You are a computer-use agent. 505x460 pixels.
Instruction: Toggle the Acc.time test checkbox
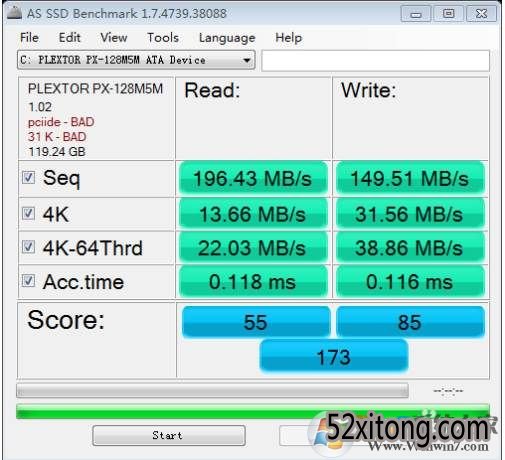[x=28, y=281]
